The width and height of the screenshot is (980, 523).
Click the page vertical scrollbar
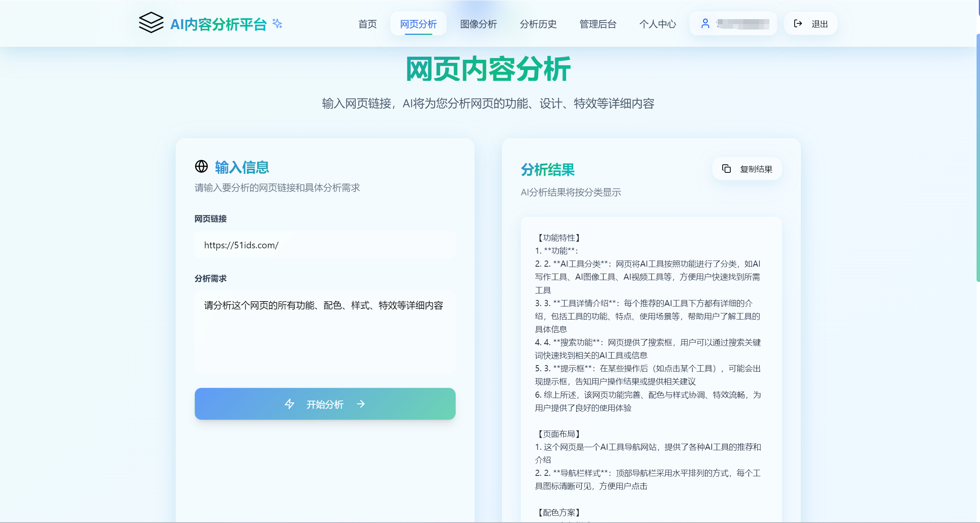(x=978, y=157)
